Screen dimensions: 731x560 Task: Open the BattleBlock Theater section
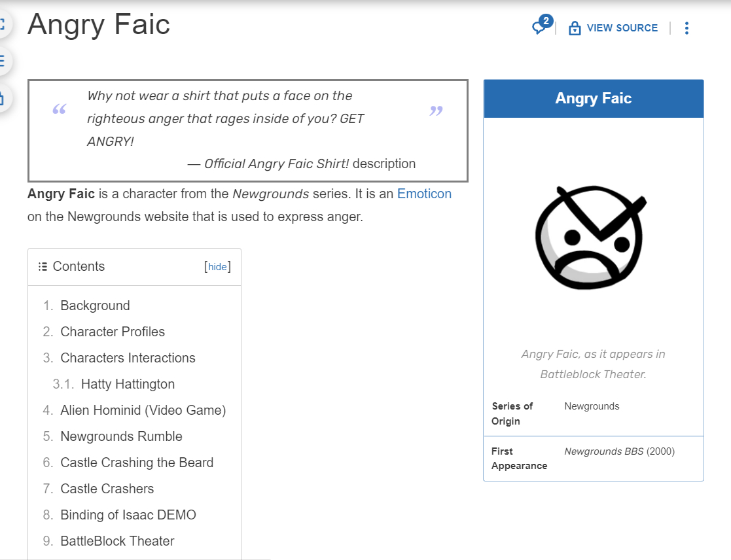click(118, 540)
